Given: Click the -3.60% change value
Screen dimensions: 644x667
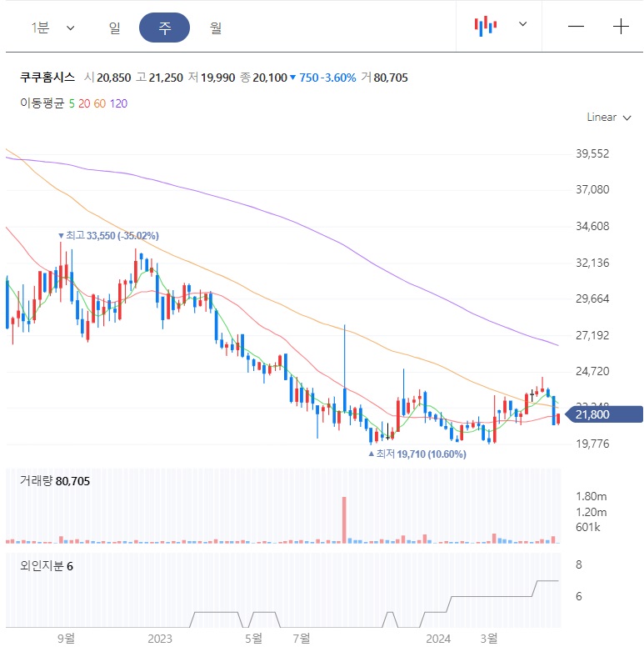Looking at the screenshot, I should 338,78.
